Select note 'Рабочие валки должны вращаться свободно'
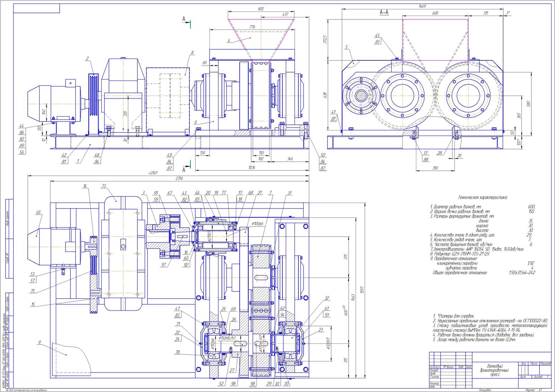 [x=483, y=335]
